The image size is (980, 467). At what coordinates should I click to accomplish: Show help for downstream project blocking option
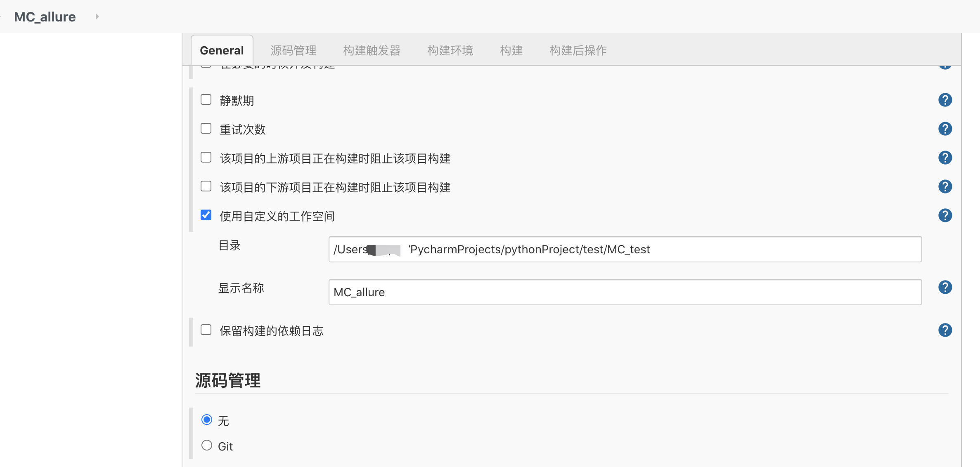tap(945, 186)
